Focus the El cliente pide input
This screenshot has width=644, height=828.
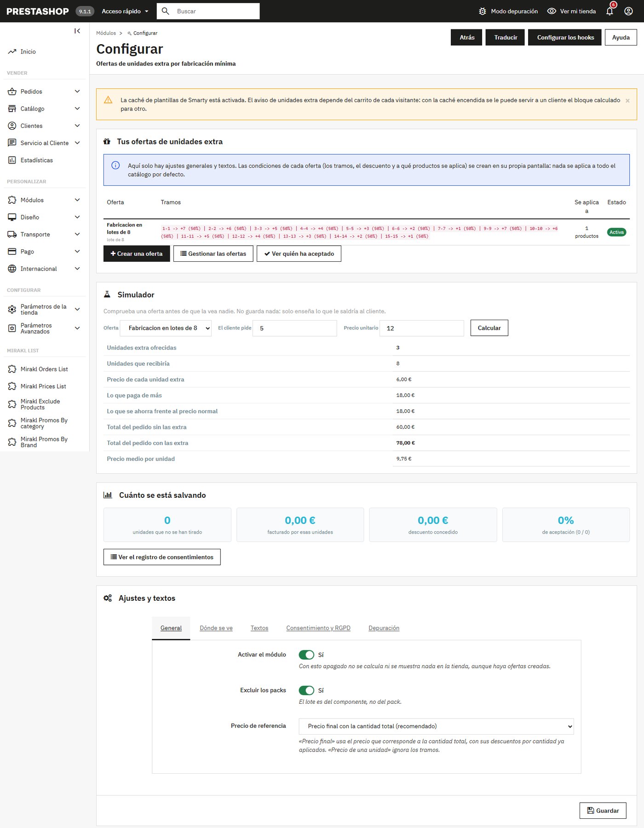tap(295, 328)
